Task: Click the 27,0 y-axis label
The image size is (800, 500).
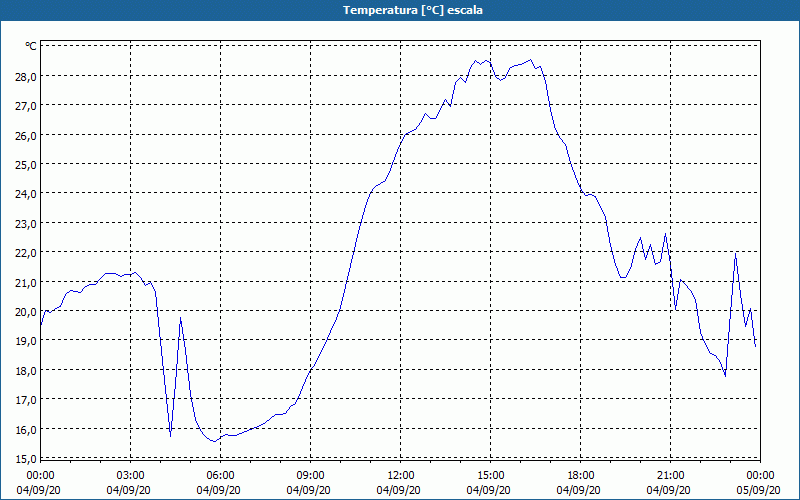Action: [27, 106]
